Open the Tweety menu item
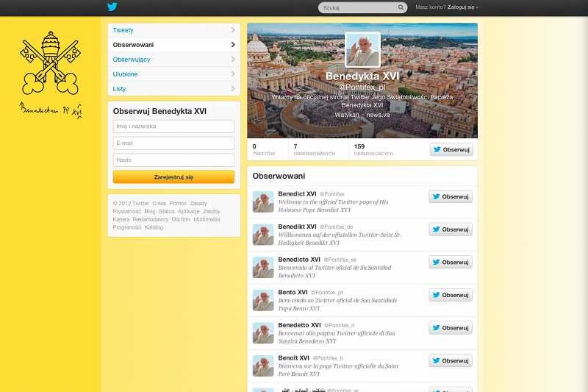Screen dimensions: 588x392 tap(173, 30)
